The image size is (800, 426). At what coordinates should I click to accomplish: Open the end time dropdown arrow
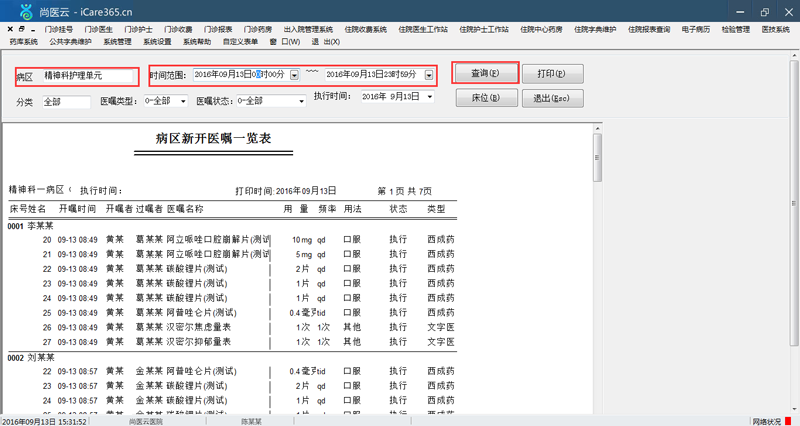[429, 75]
